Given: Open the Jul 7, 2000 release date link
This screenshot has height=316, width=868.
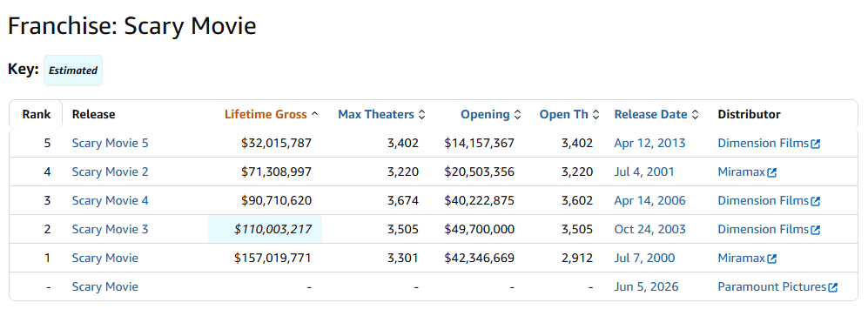Looking at the screenshot, I should 644,258.
